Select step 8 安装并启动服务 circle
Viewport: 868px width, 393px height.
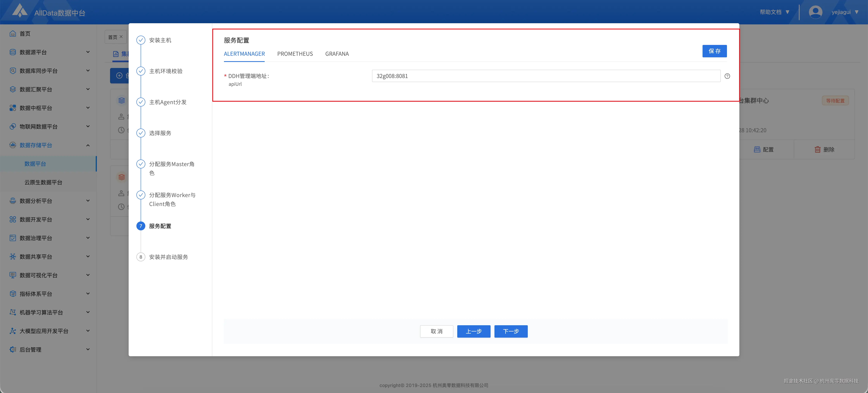click(141, 257)
